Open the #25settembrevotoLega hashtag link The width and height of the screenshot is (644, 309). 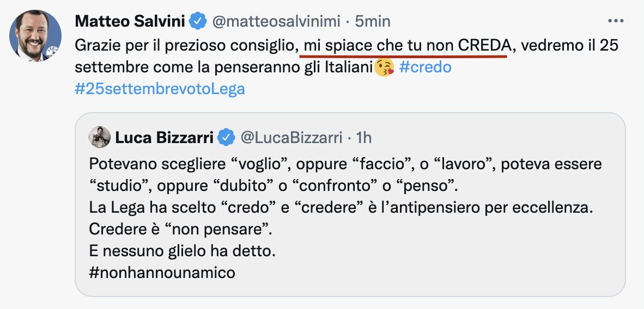160,89
